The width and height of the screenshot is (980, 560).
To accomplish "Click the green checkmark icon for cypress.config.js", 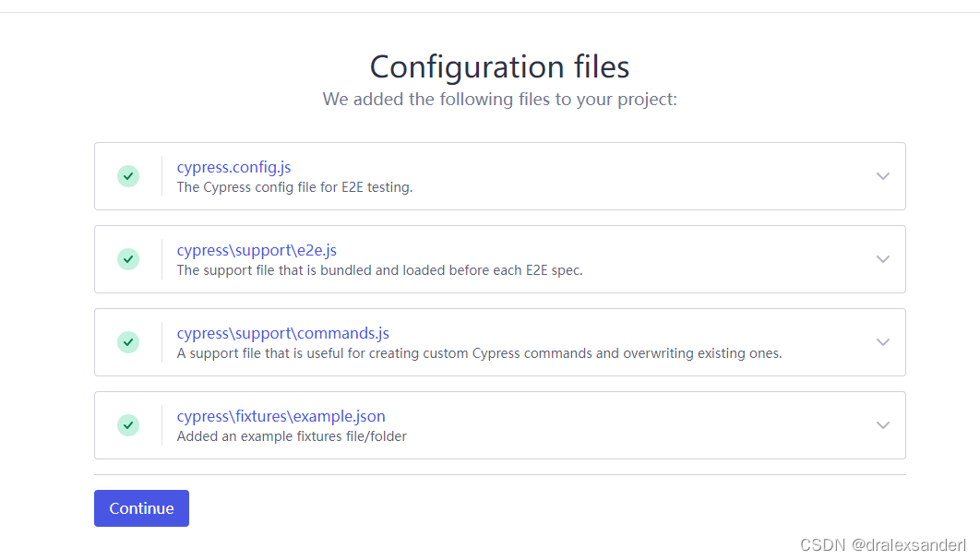I will 128,176.
